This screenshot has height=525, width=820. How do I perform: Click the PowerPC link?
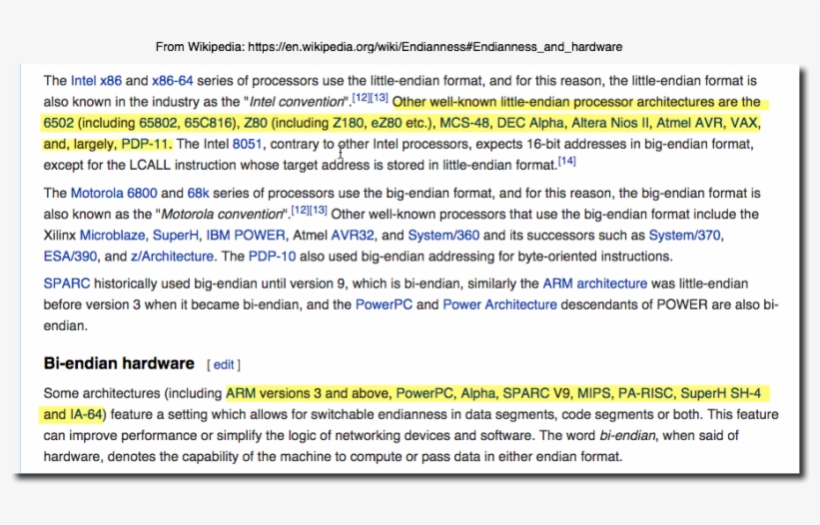coord(384,305)
